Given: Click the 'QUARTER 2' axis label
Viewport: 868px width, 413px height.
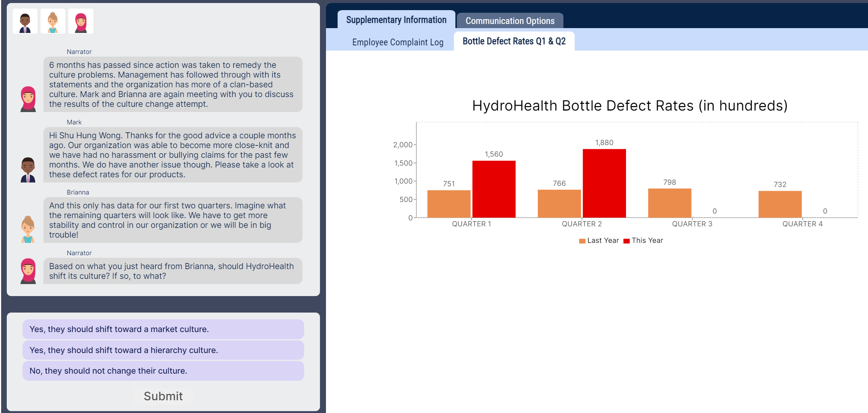Looking at the screenshot, I should click(581, 224).
